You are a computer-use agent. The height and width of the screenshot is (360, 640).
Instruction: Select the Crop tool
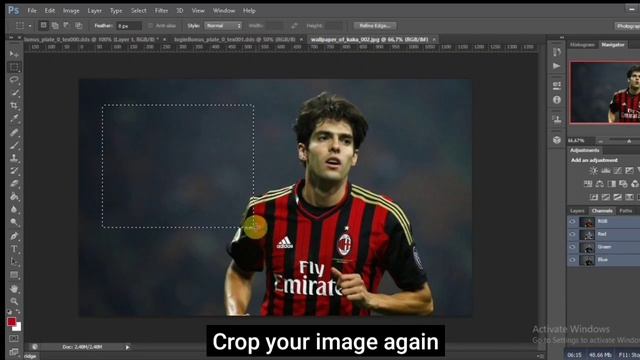(x=14, y=106)
